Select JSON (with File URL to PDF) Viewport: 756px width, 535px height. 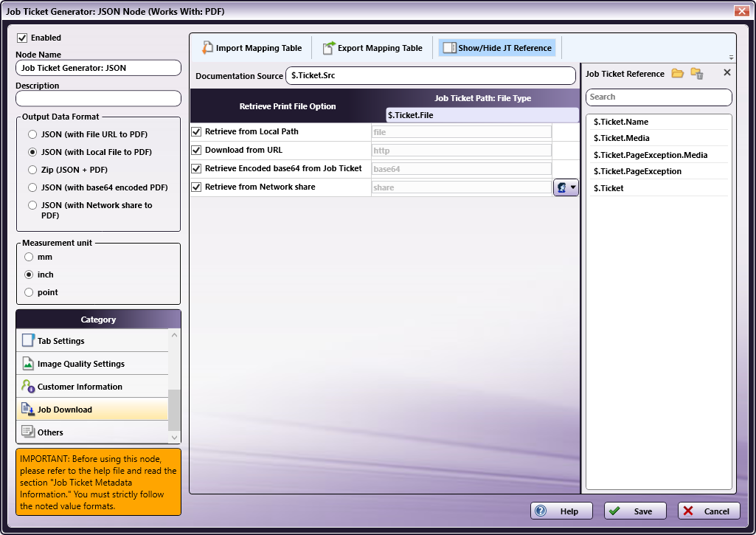32,134
